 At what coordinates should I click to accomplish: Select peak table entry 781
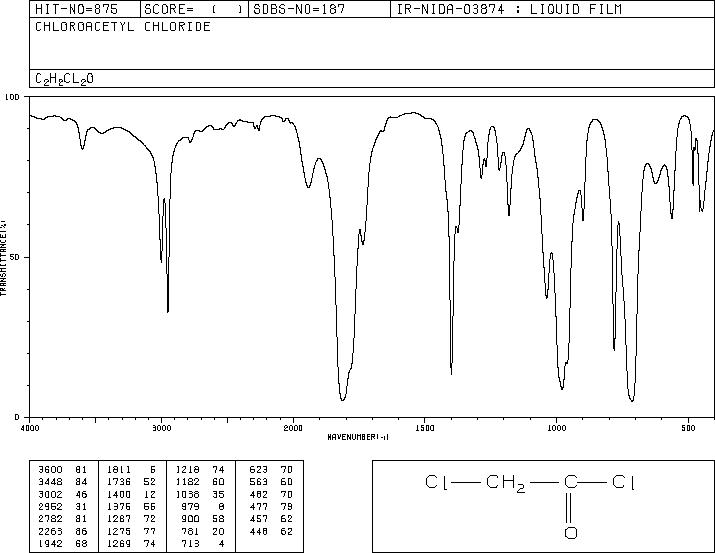[x=191, y=532]
